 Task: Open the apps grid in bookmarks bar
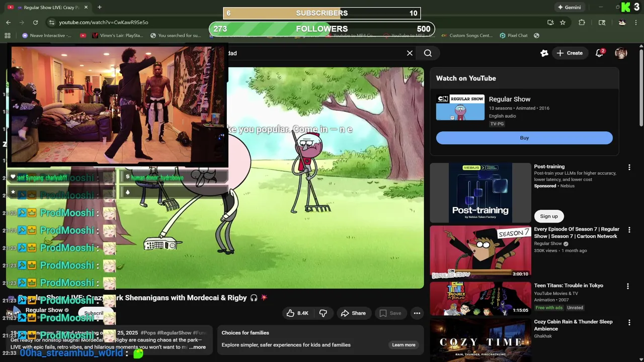coord(7,35)
